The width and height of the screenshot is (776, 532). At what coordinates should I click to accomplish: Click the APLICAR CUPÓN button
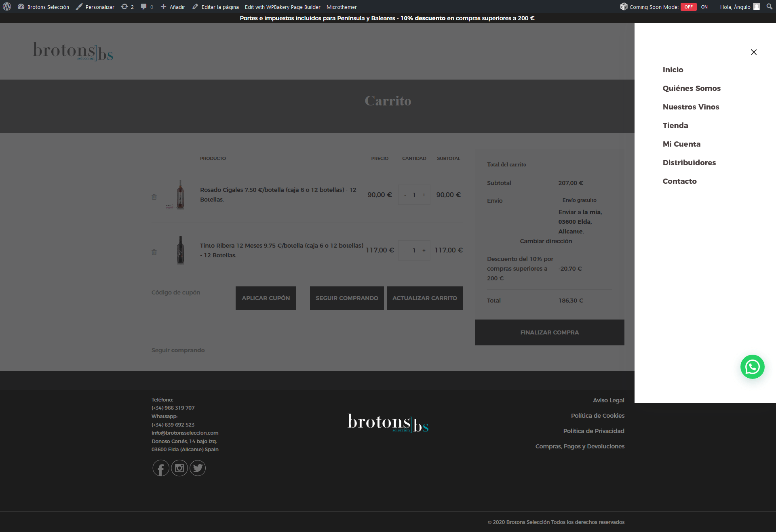(x=266, y=298)
